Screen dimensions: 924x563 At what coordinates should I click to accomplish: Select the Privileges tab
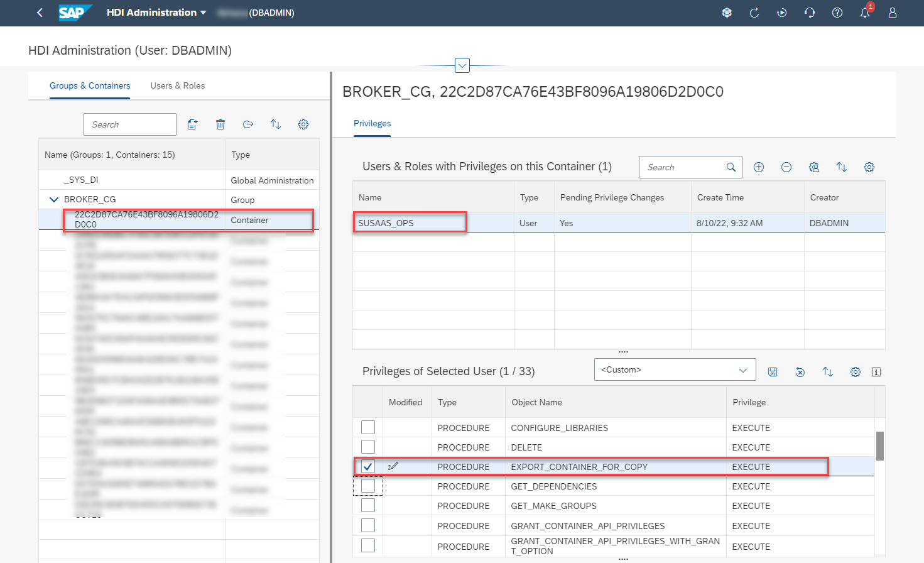[372, 123]
